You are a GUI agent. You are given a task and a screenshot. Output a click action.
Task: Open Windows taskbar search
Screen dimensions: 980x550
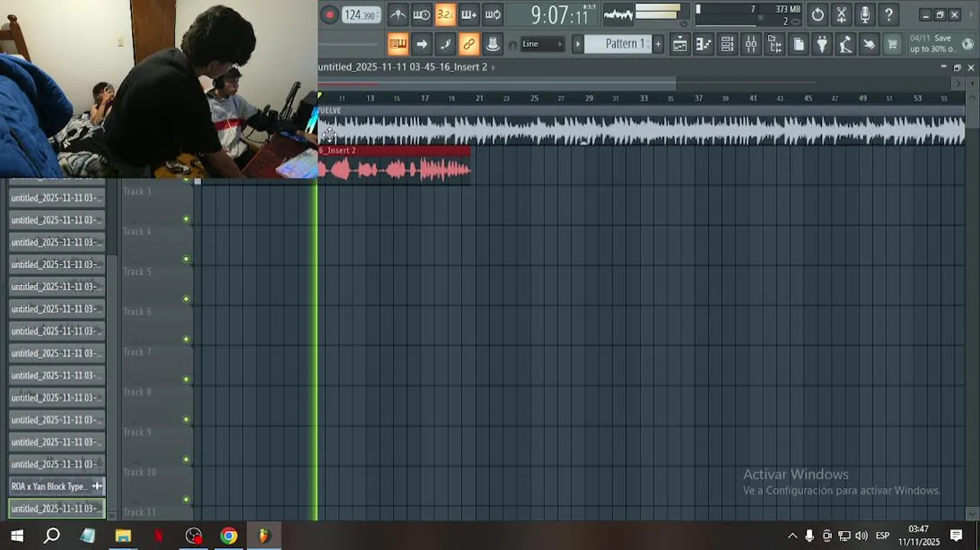coord(52,535)
